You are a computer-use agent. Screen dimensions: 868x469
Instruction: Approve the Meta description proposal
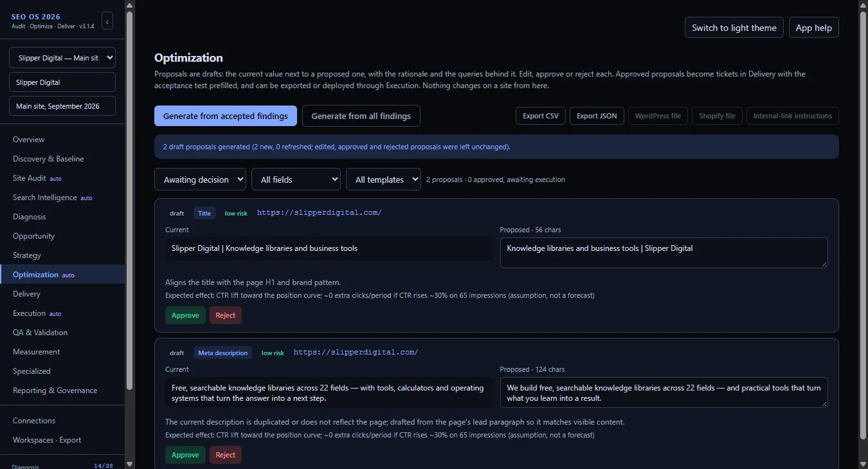click(185, 455)
